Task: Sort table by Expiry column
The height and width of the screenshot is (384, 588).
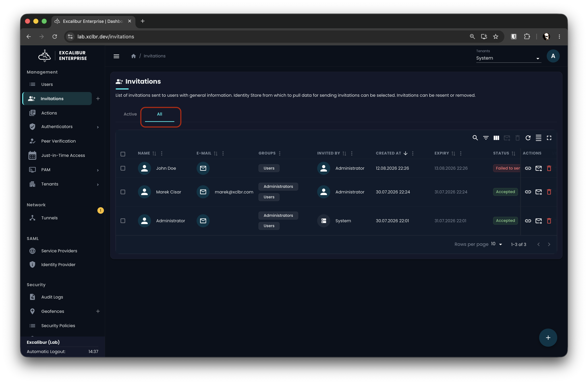Action: pos(453,153)
